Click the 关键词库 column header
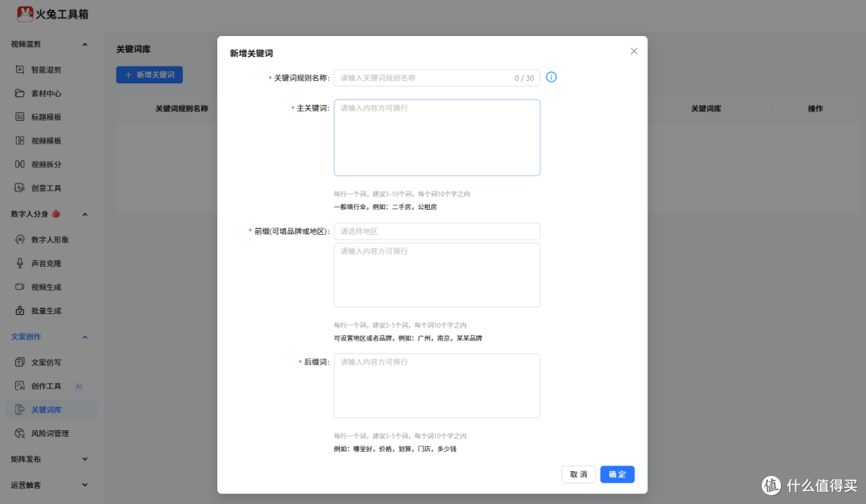This screenshot has height=504, width=866. [706, 109]
